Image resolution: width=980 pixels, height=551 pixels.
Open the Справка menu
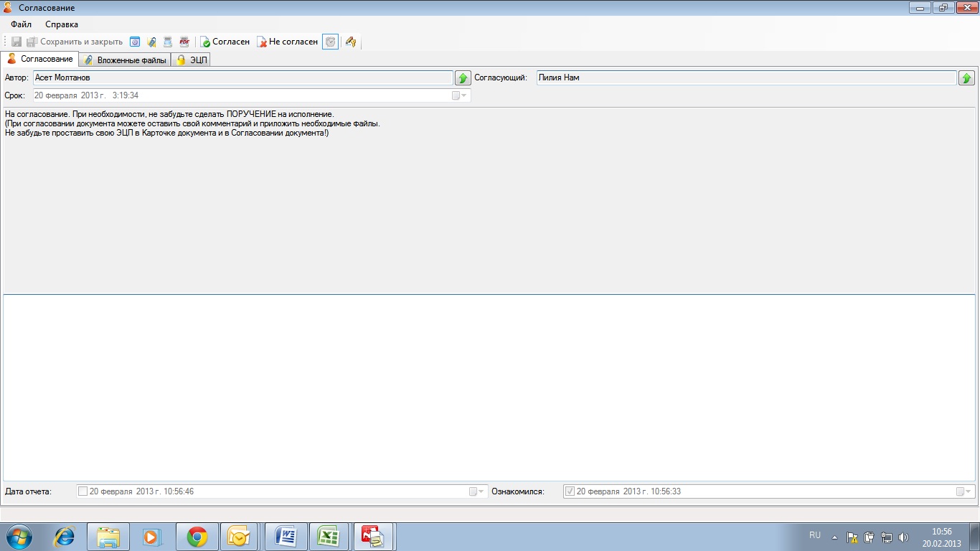point(62,24)
